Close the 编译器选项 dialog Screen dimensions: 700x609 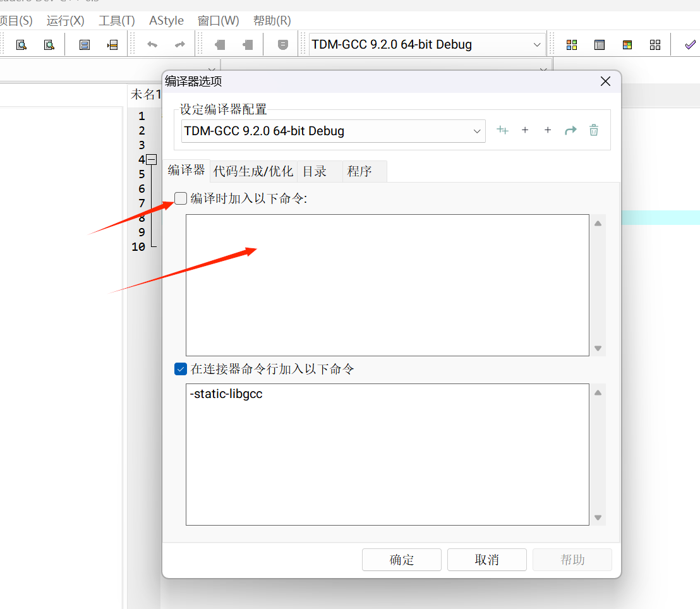[x=605, y=81]
